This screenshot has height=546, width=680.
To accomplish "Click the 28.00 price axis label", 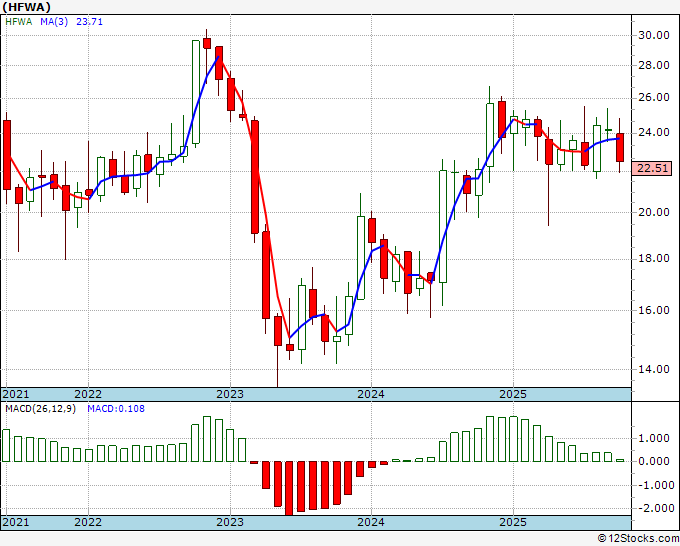I will pos(654,65).
